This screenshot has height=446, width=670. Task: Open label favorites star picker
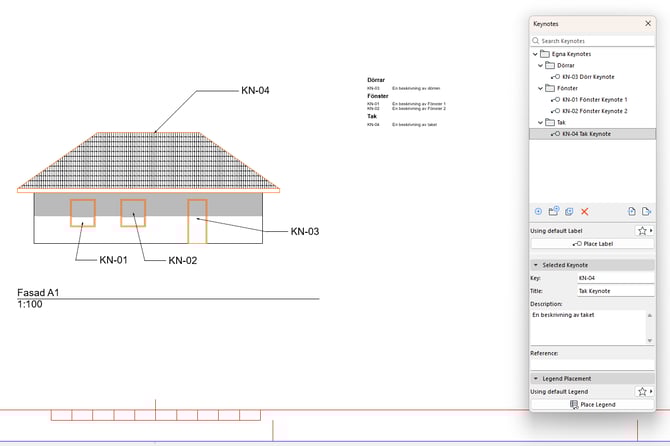(x=643, y=230)
